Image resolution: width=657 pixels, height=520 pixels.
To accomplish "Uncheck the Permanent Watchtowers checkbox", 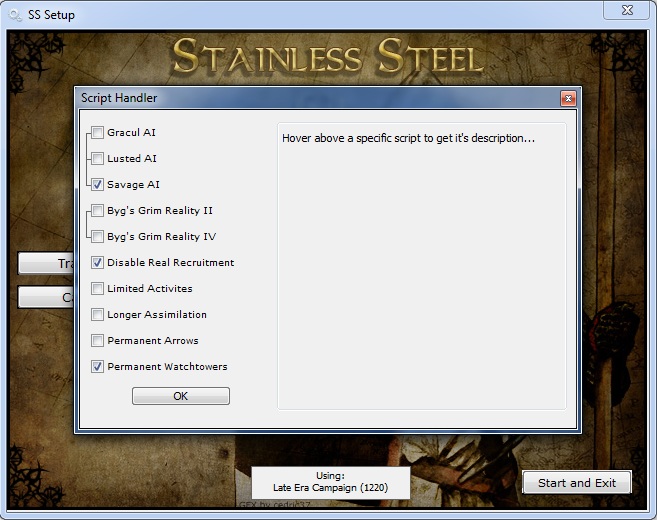I will point(97,367).
